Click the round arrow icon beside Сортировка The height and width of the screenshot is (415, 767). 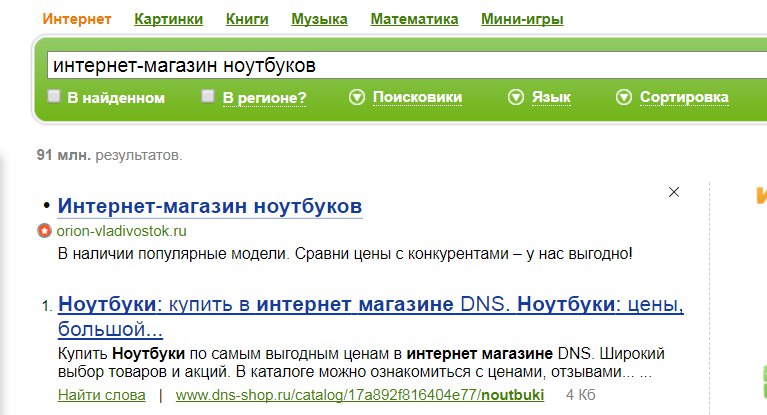624,97
